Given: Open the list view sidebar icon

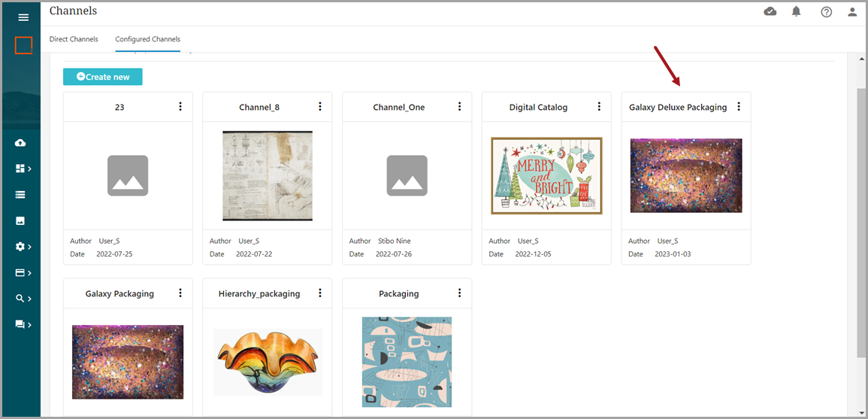Looking at the screenshot, I should 20,194.
